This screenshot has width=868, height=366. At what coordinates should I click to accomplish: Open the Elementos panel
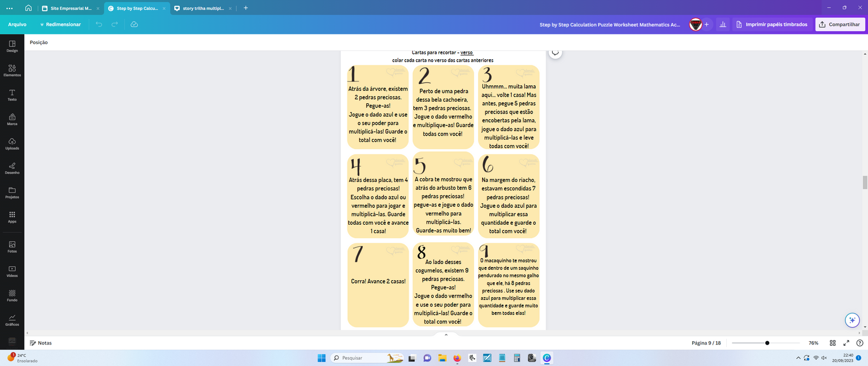[12, 71]
